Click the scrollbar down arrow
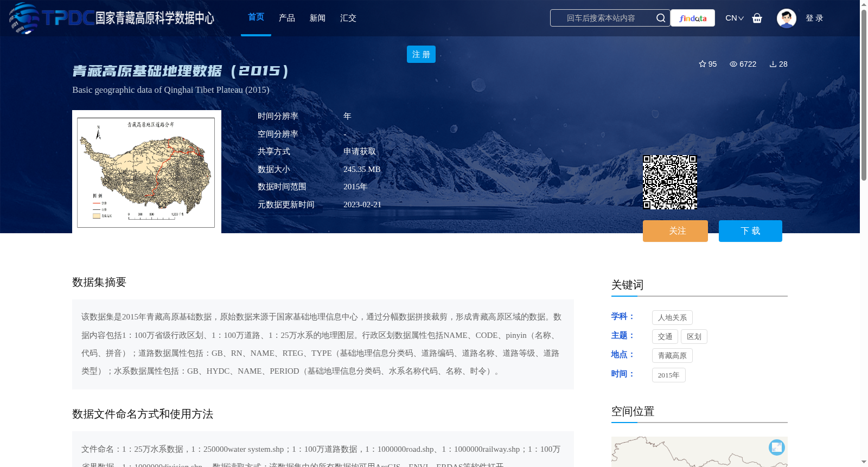The image size is (868, 467). pos(864,462)
